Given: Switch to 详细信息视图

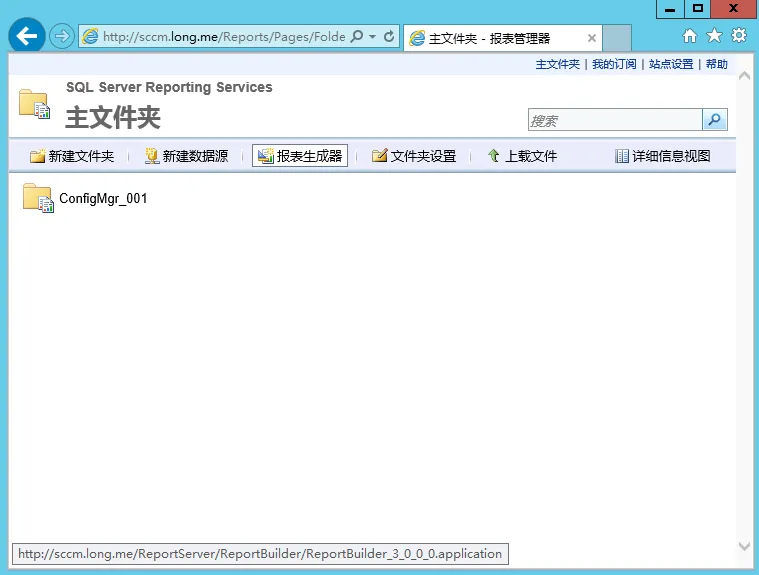Looking at the screenshot, I should click(663, 156).
